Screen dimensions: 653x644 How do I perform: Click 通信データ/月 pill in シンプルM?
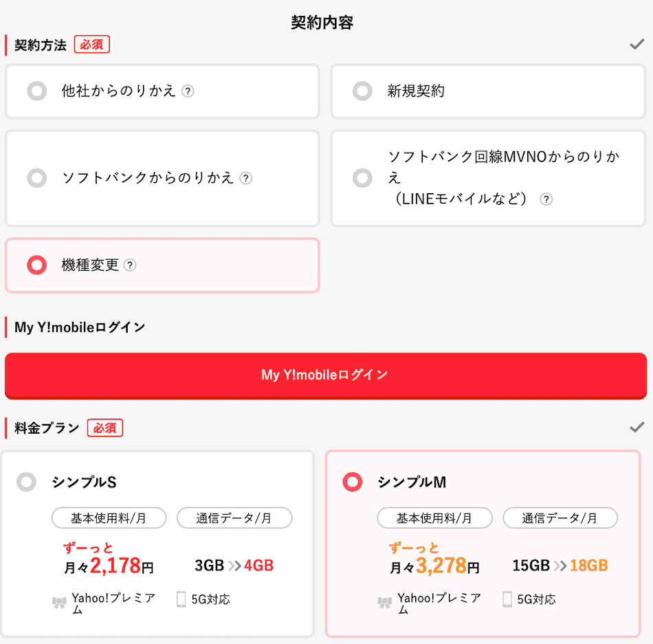click(560, 518)
